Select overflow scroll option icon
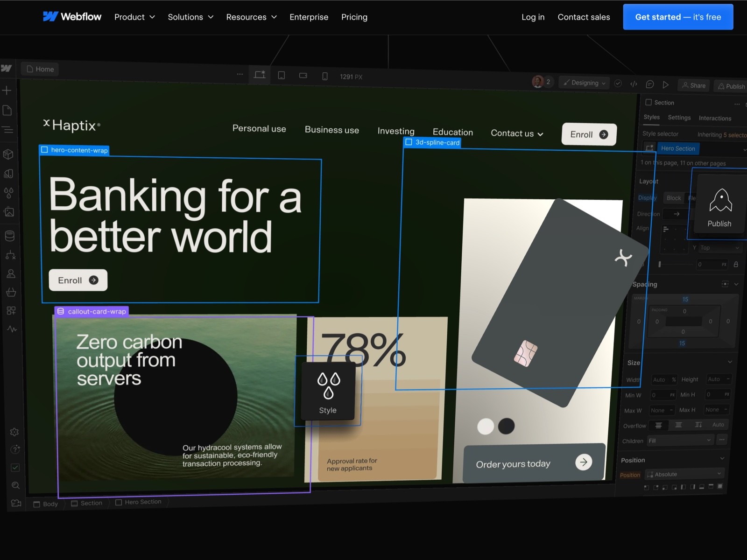The height and width of the screenshot is (560, 747). tap(698, 425)
